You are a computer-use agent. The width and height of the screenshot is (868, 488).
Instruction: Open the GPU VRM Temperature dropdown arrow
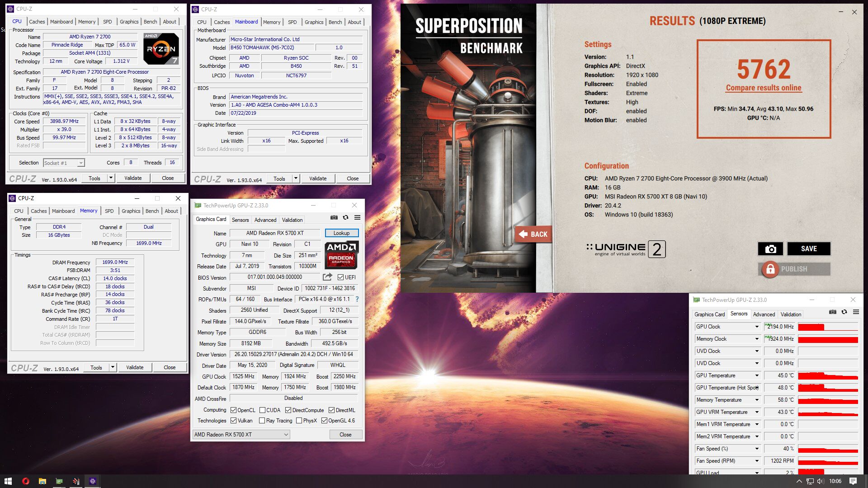[x=757, y=412]
